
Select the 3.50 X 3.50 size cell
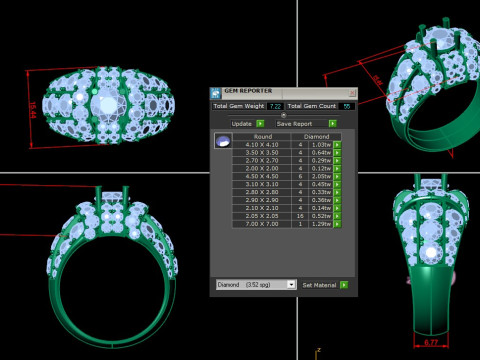262,153
